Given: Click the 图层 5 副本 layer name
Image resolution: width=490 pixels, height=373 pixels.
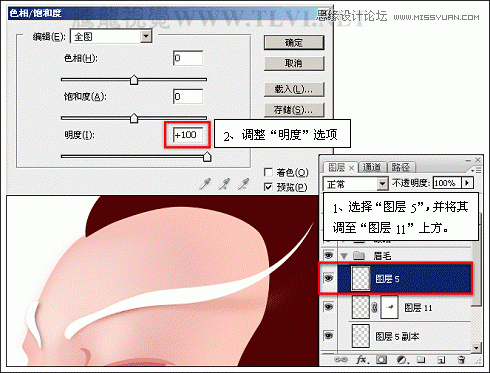Looking at the screenshot, I should pyautogui.click(x=397, y=336).
